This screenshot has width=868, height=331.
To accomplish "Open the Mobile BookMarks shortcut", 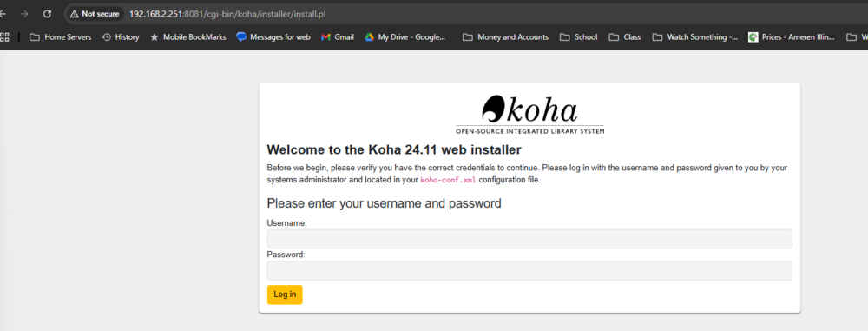I will [188, 37].
